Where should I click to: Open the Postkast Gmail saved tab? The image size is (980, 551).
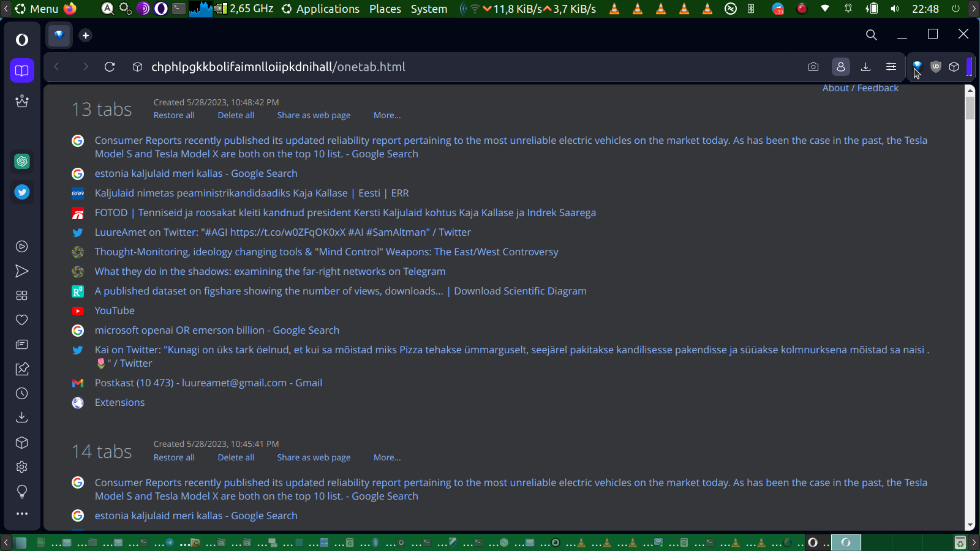[x=208, y=383]
